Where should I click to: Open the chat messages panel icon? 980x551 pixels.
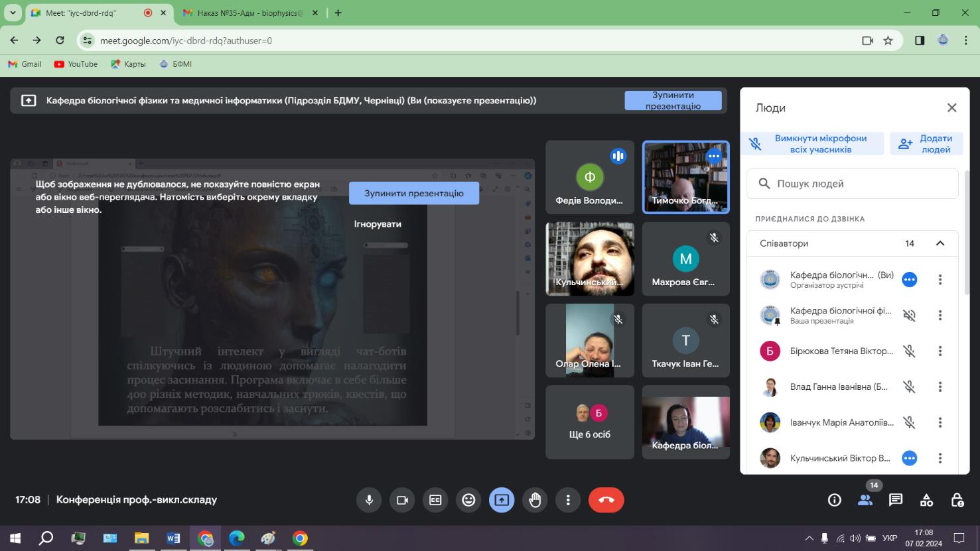[x=896, y=500]
